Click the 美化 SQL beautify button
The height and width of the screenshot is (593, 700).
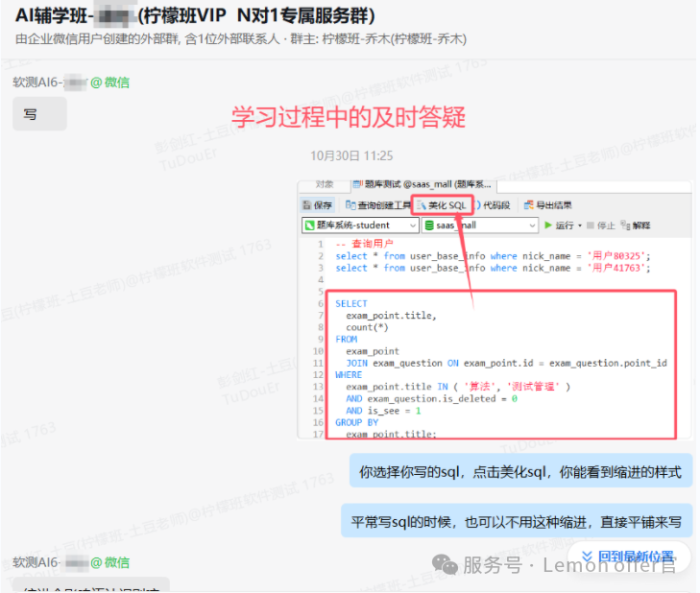tap(442, 205)
